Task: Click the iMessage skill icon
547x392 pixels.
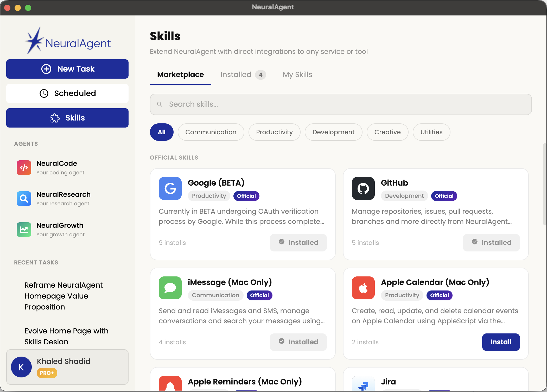Action: pos(170,288)
